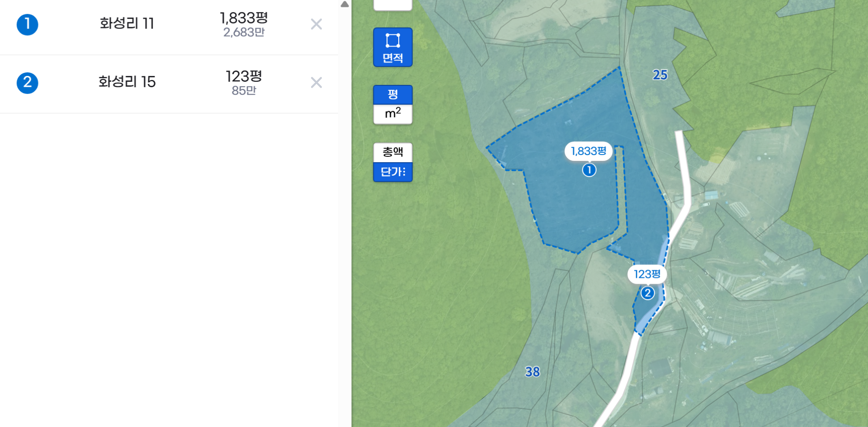The image size is (868, 427).
Task: Click the 123평 label on map
Action: pos(647,274)
